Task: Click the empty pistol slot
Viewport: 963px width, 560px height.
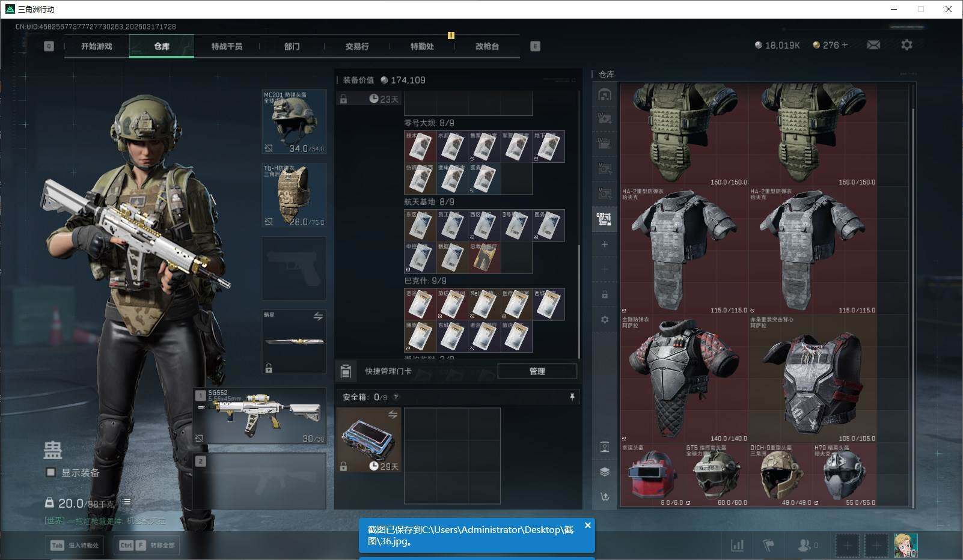Action: coord(294,269)
